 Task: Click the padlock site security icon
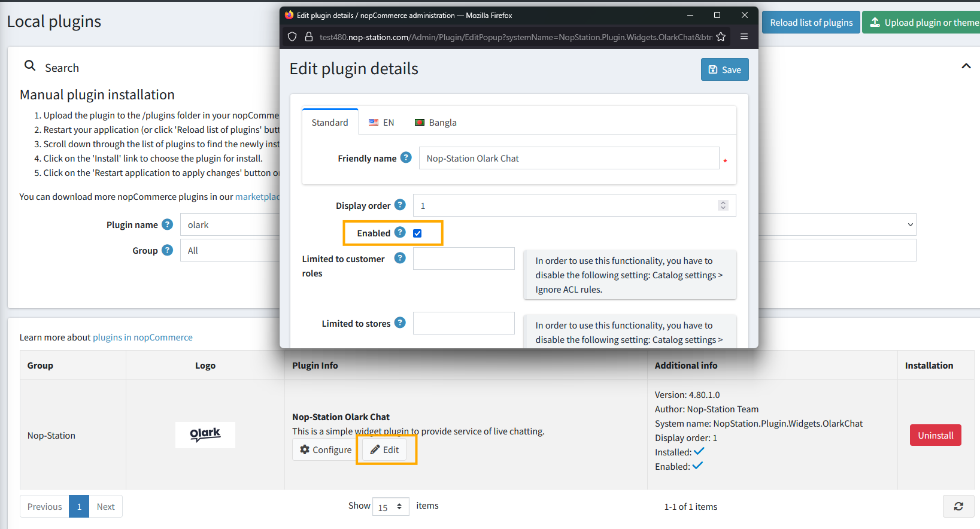[309, 37]
